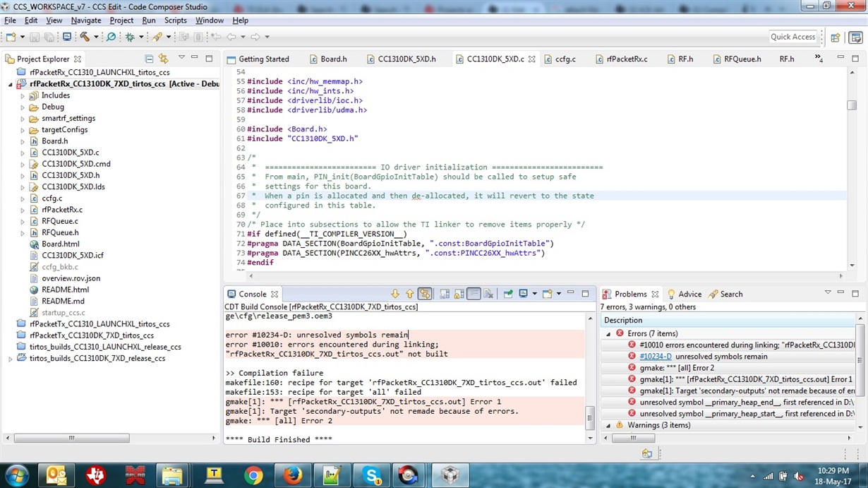This screenshot has height=488, width=868.
Task: Show hidden editor tabs list
Action: coord(819,58)
